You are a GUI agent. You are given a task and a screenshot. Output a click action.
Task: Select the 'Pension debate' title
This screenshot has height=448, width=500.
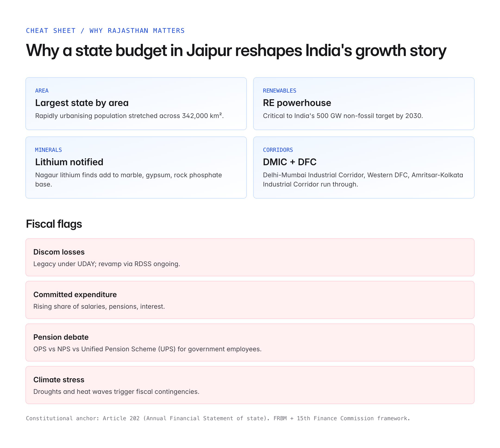pyautogui.click(x=61, y=337)
